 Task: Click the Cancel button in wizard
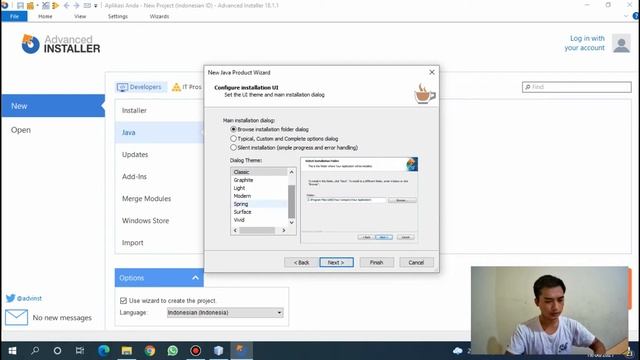click(416, 262)
